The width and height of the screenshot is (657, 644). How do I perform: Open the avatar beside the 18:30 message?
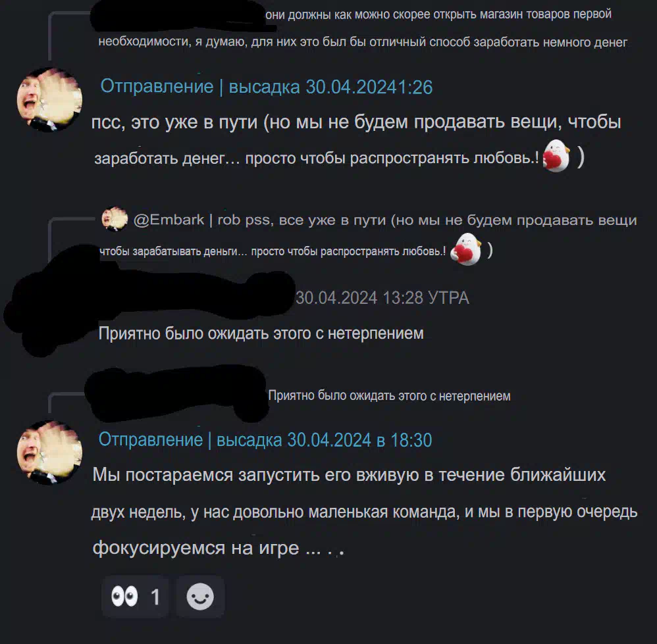pyautogui.click(x=49, y=452)
